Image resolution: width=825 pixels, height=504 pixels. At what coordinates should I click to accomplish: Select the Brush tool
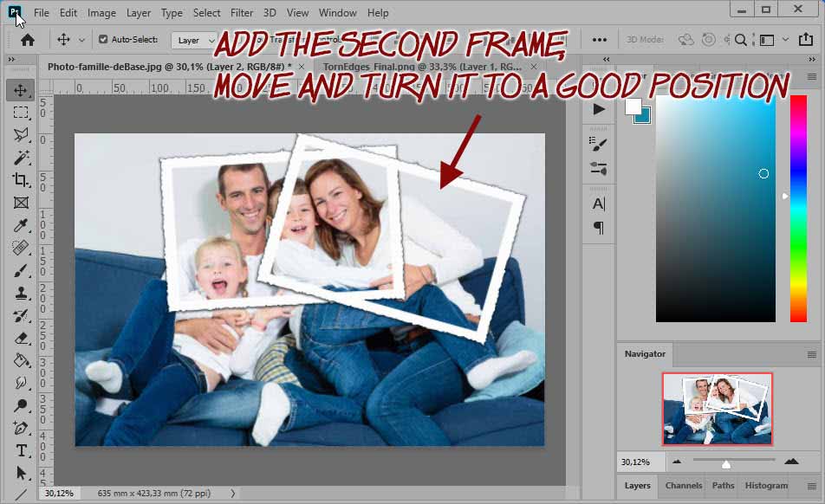pos(21,270)
